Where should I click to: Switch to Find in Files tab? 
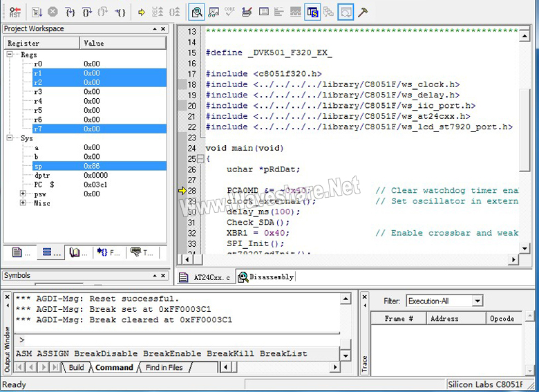point(164,367)
